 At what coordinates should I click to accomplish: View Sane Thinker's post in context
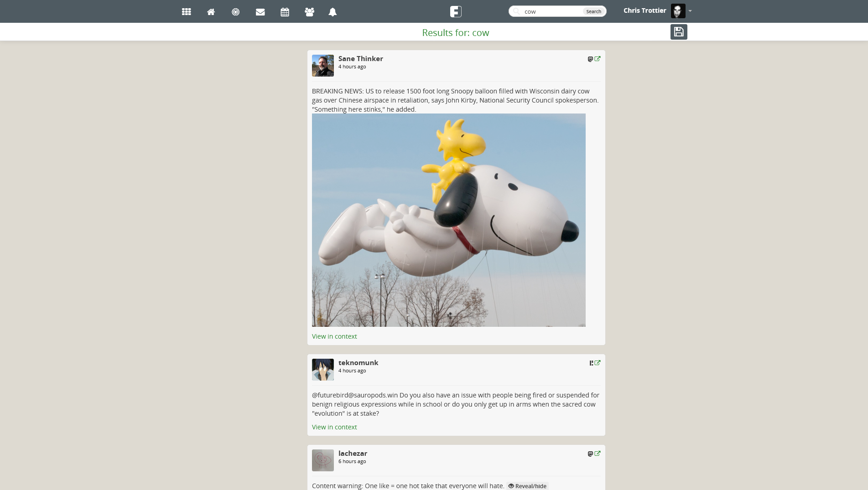(x=334, y=336)
